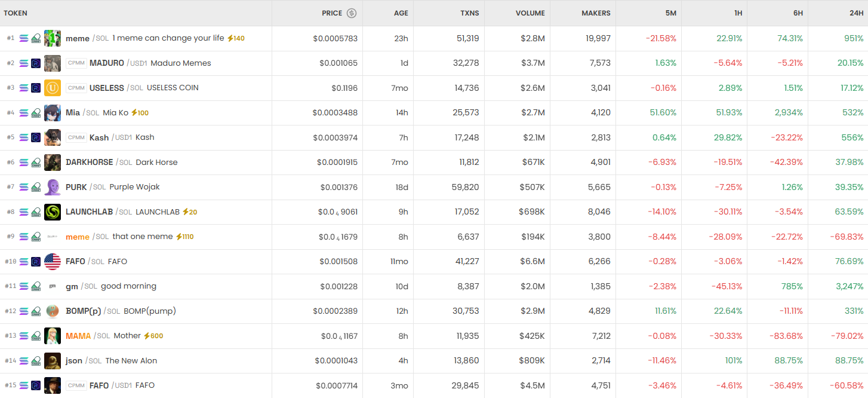This screenshot has height=398, width=868.
Task: Click the BOMP(p) token round icon
Action: [x=53, y=311]
